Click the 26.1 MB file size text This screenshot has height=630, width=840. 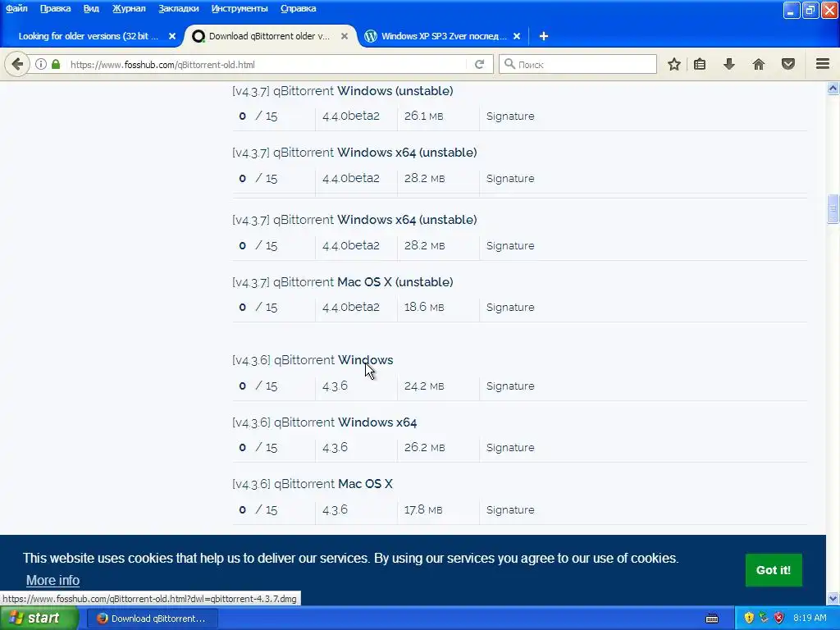click(x=424, y=116)
